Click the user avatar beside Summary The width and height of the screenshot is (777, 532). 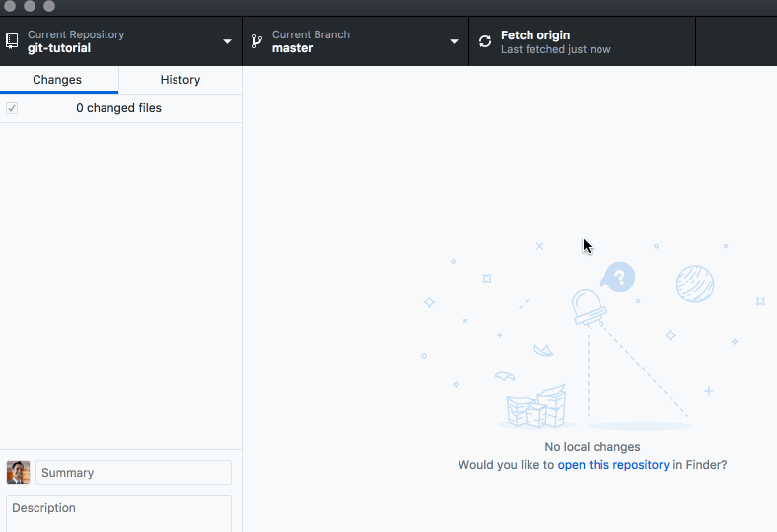tap(19, 472)
